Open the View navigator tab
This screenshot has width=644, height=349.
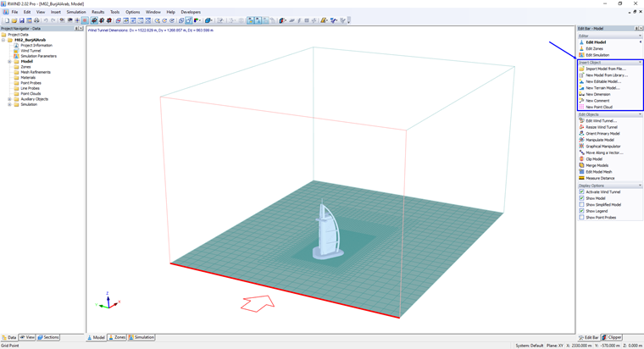[27, 337]
